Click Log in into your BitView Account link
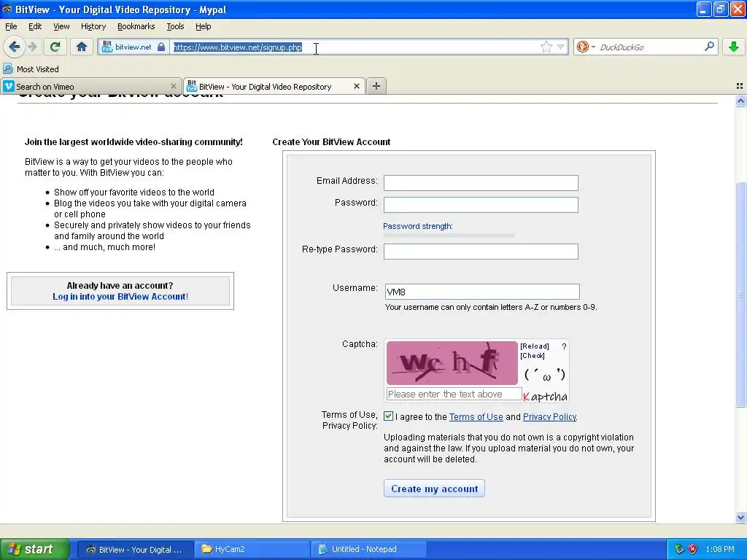Screen dimensions: 747x560 click(120, 297)
